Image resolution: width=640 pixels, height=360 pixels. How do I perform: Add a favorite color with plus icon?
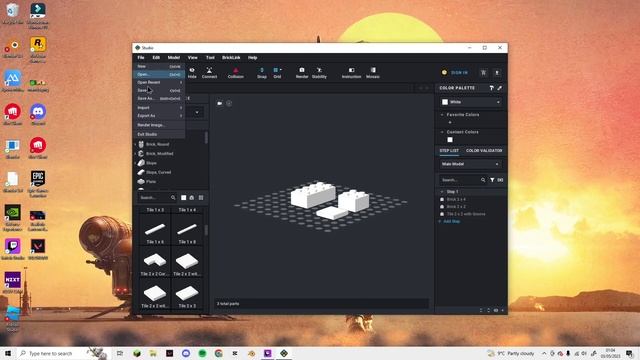450,122
